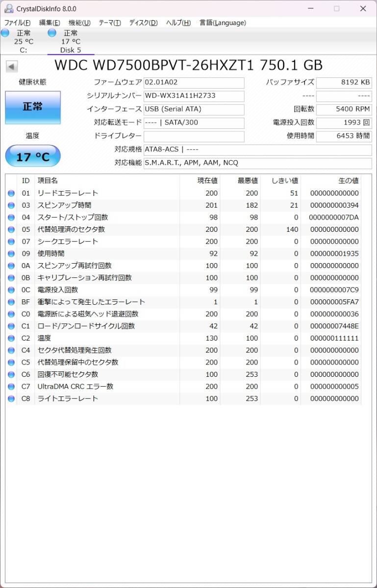Click the S.M.A.R.T., APM, AAM, NCQ features field
The image size is (377, 588).
pyautogui.click(x=257, y=163)
